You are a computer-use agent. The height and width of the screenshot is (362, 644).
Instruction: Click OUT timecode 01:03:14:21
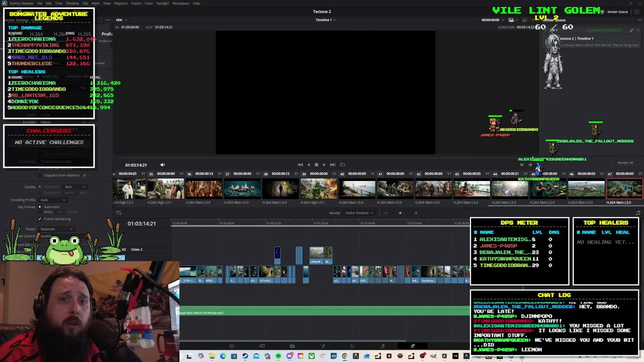[164, 27]
